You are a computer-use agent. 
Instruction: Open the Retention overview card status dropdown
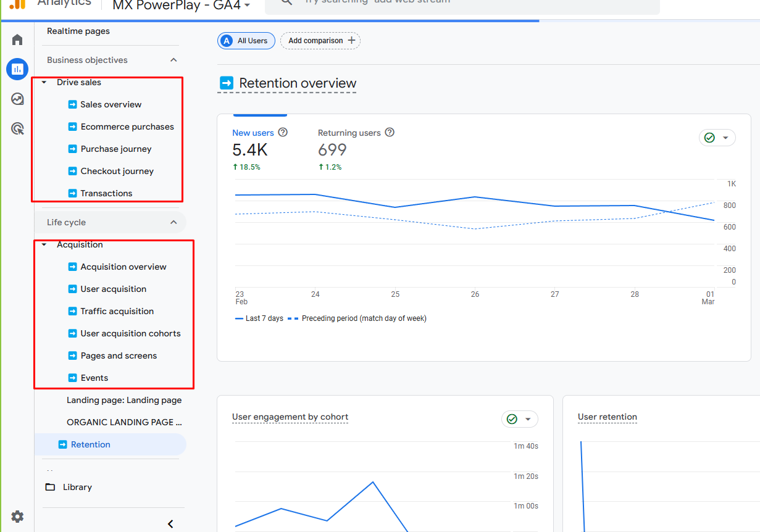click(x=717, y=138)
